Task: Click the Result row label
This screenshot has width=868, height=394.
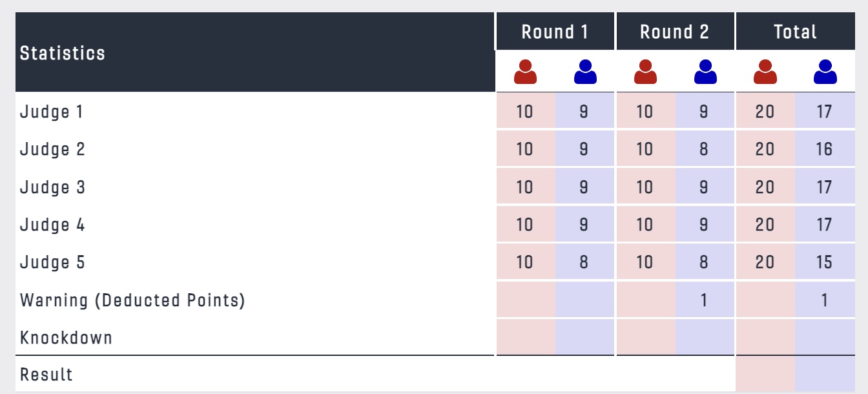Action: pyautogui.click(x=46, y=375)
